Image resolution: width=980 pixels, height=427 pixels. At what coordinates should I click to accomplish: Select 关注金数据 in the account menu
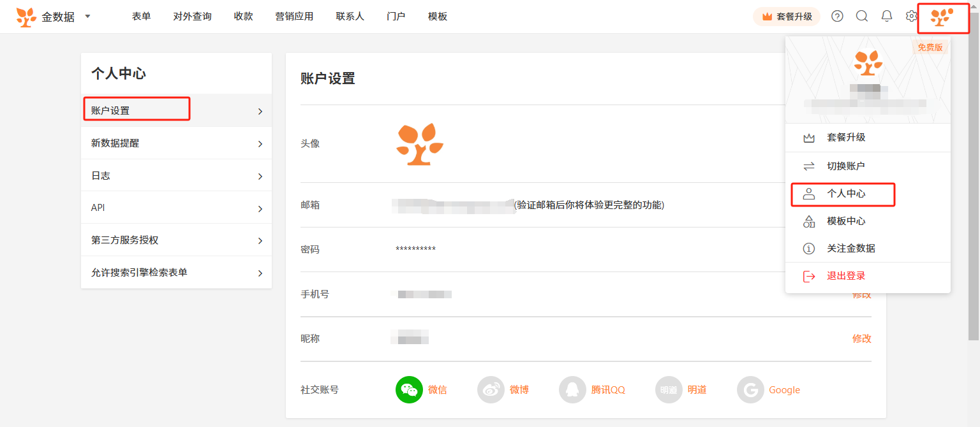pos(868,249)
